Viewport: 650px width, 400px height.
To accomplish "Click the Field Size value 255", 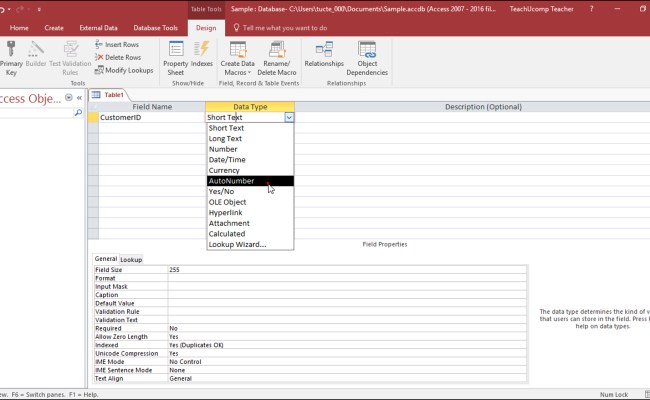I will 347,269.
